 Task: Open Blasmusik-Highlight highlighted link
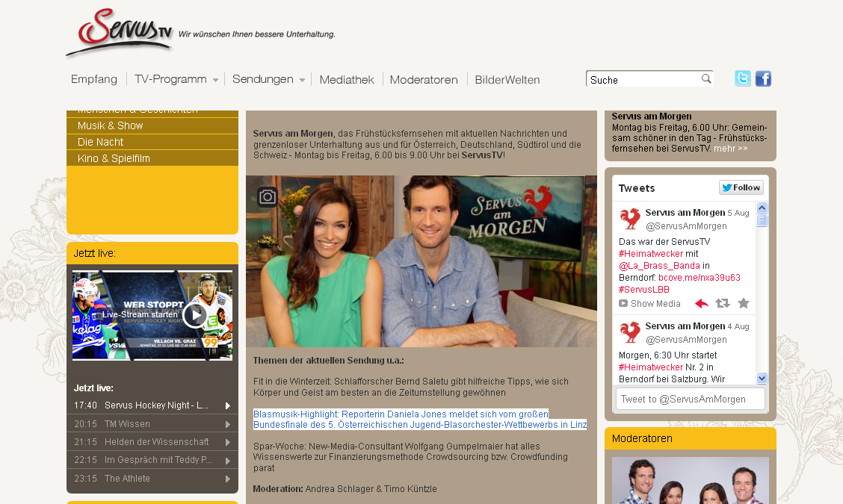tap(419, 419)
